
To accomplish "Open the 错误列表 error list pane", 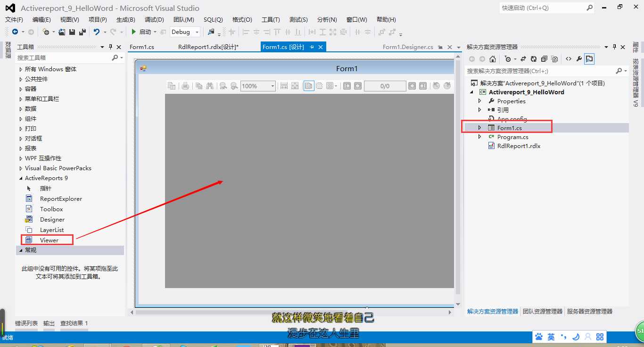I will (x=26, y=323).
